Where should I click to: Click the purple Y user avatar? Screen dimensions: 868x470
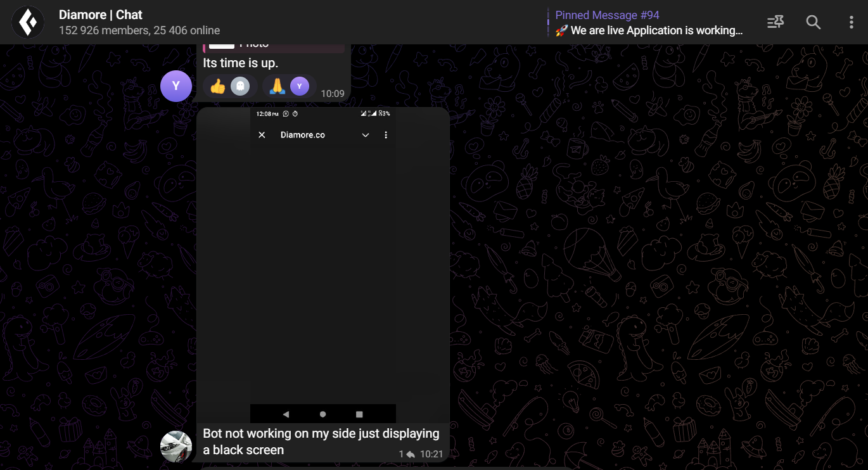(176, 86)
